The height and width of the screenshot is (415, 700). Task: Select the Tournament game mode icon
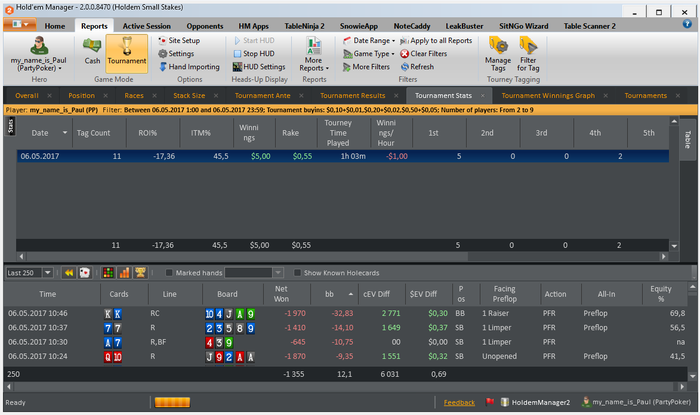point(127,53)
